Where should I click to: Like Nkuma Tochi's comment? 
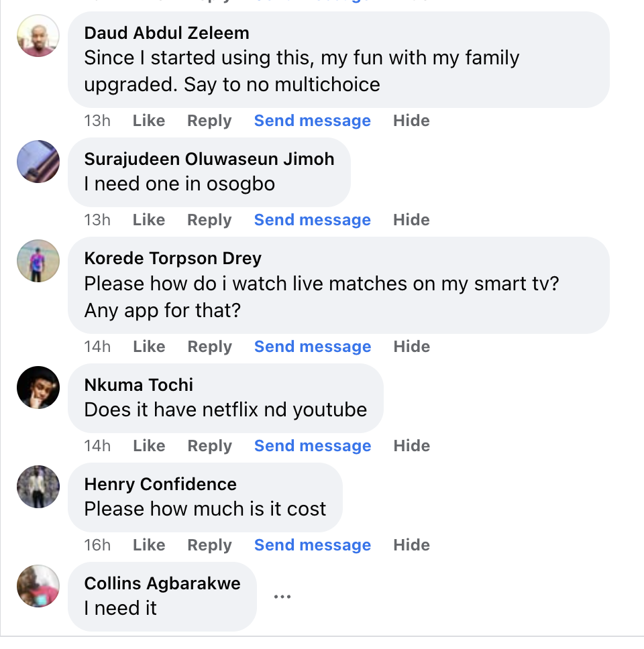pyautogui.click(x=148, y=446)
